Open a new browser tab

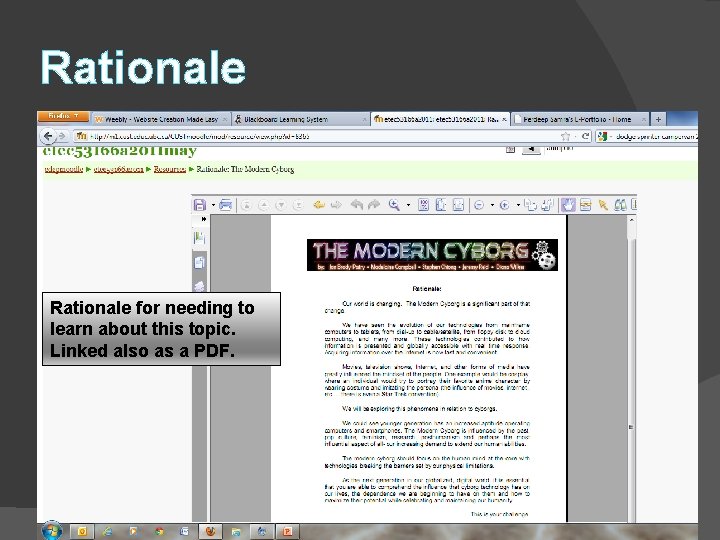658,119
